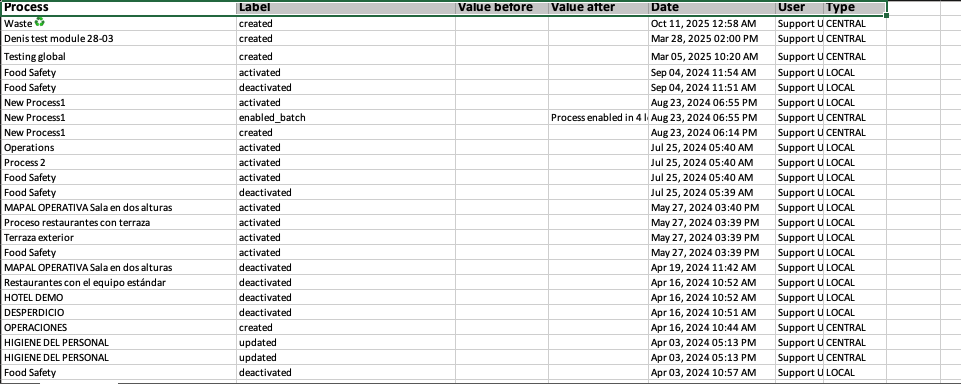This screenshot has height=384, width=961.
Task: Click the HOTEL DEMO process cell
Action: [118, 298]
